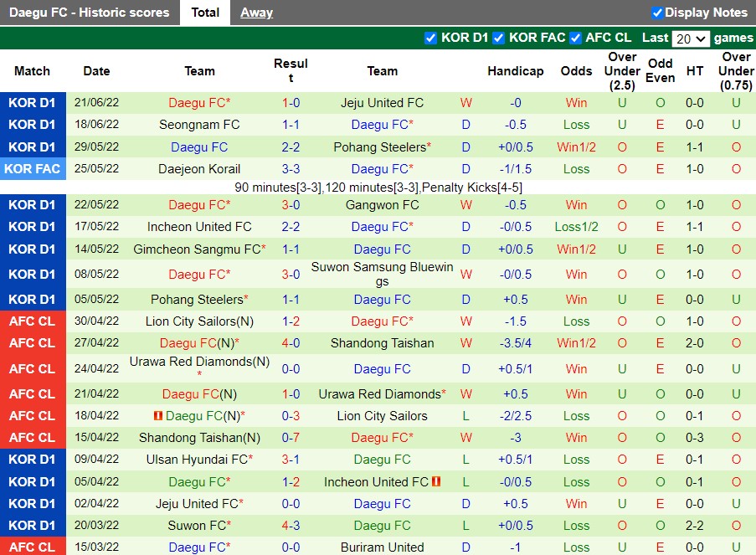Click the red card icon next to Incheon United FC
The width and height of the screenshot is (756, 555).
[x=436, y=481]
